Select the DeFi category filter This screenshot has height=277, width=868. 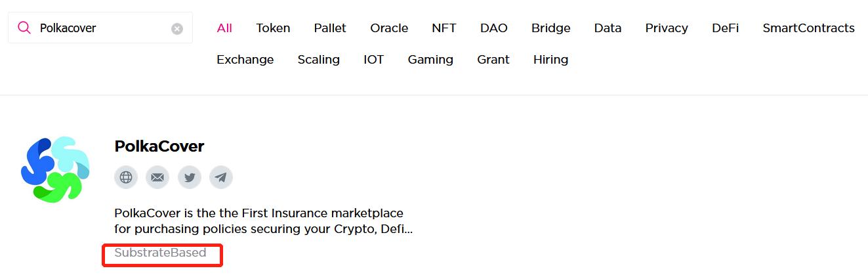[725, 28]
